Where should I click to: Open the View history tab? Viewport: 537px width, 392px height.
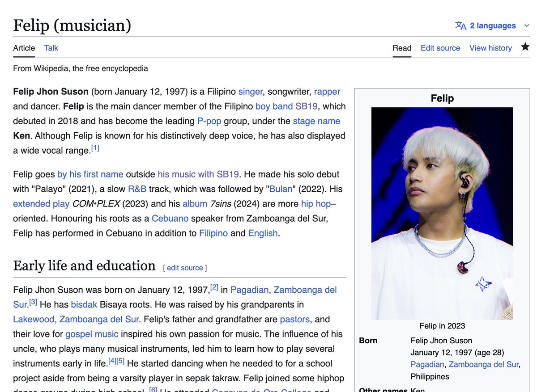click(490, 48)
